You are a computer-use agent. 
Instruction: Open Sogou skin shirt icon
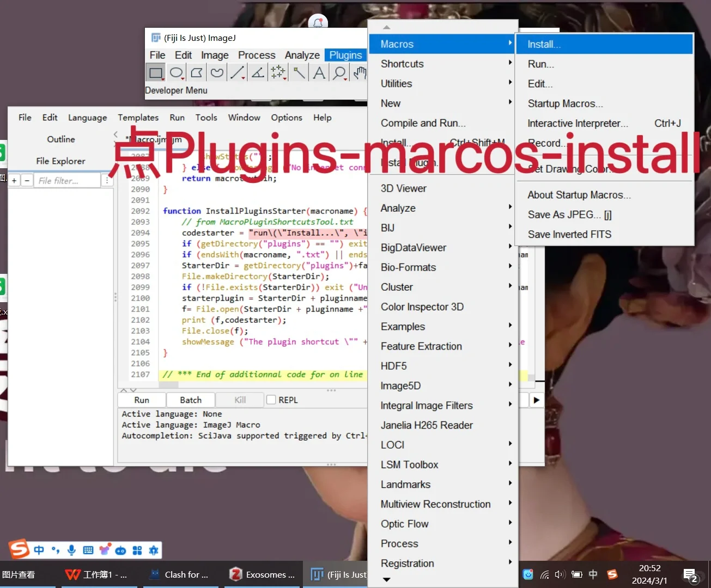click(x=105, y=549)
